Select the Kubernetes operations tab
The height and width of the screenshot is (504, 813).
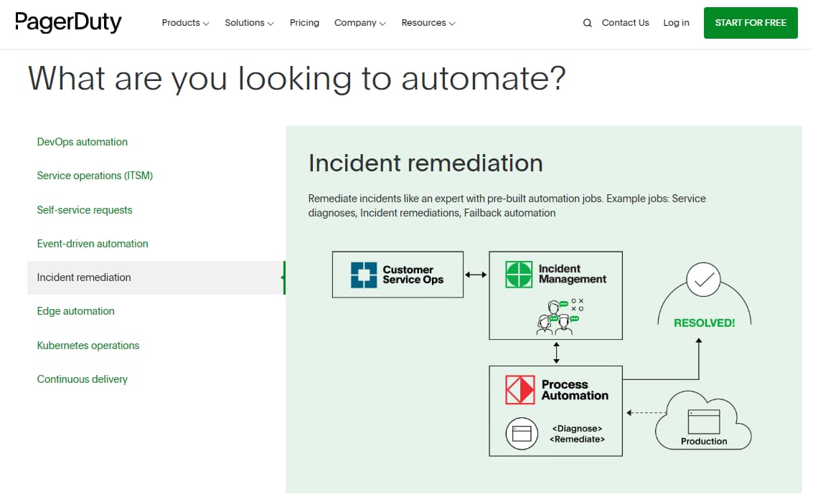(88, 346)
